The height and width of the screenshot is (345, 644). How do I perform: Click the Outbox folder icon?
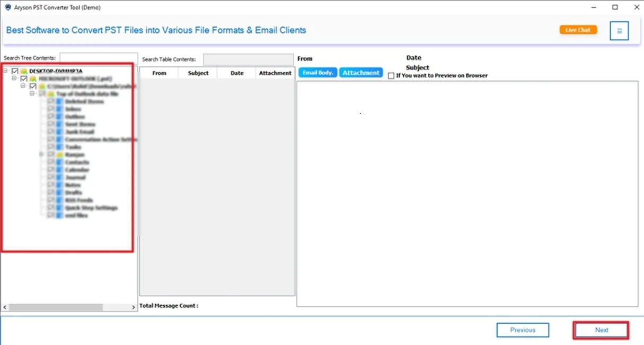(x=59, y=116)
